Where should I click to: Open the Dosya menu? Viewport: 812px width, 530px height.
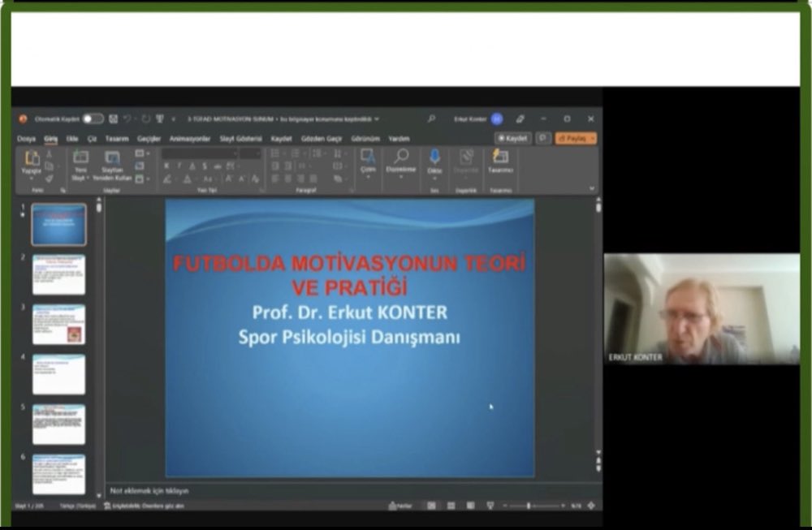click(x=26, y=139)
